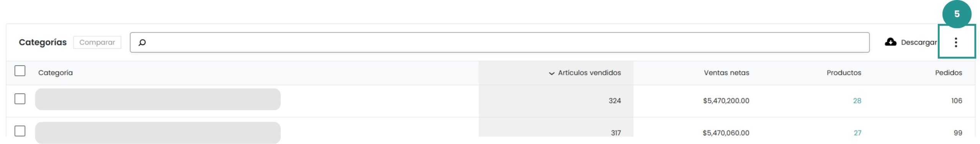This screenshot has width=980, height=144.
Task: Sort table by Categoría column header
Action: click(x=56, y=73)
